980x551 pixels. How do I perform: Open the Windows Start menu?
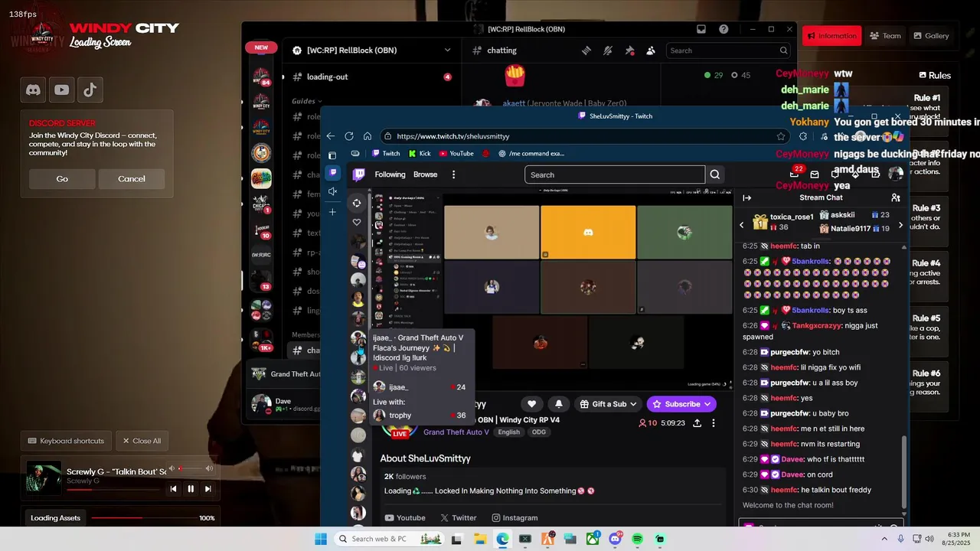[x=321, y=539]
